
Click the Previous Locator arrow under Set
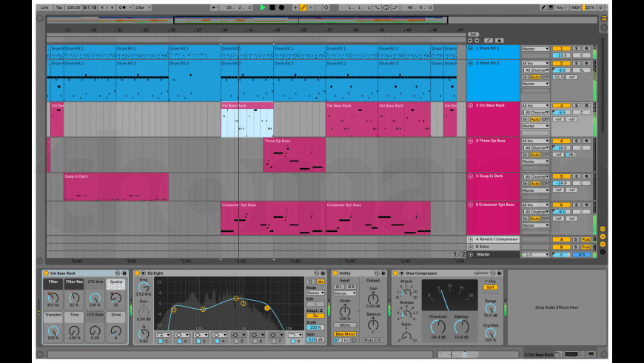[x=470, y=40]
